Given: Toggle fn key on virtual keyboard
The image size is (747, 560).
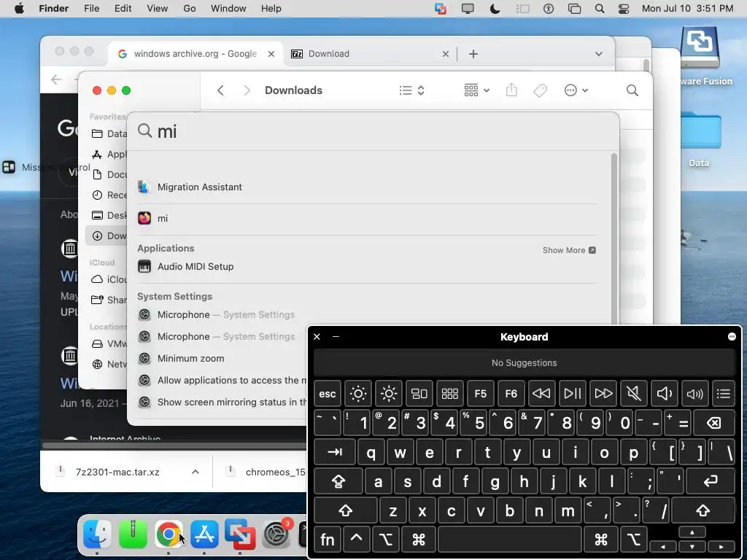Looking at the screenshot, I should click(x=328, y=540).
